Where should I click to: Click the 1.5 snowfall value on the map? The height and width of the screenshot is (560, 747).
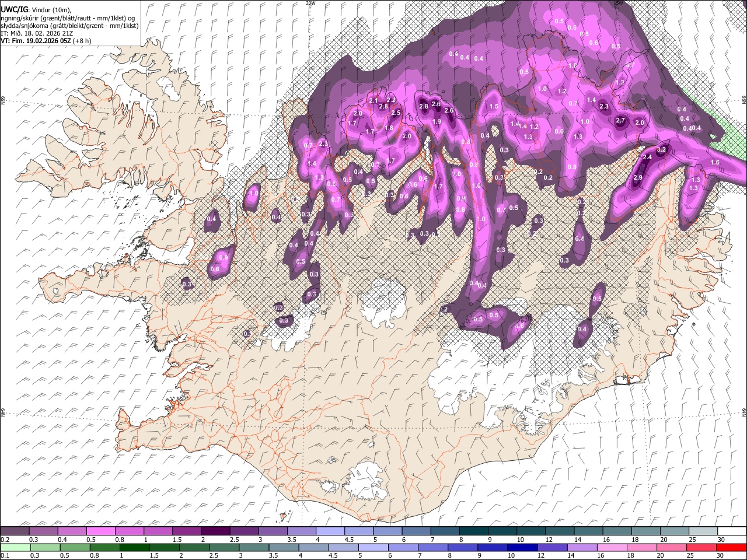pos(494,107)
